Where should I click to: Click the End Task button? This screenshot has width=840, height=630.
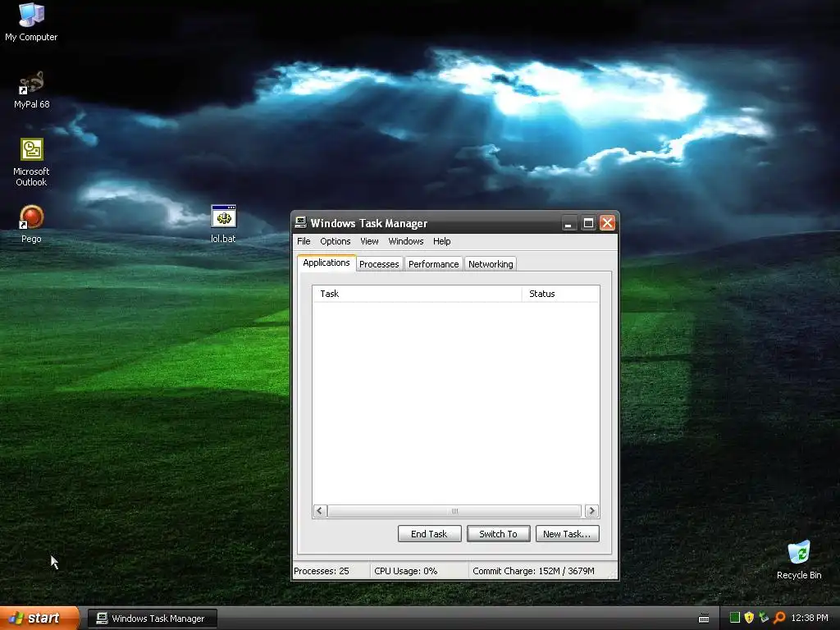[x=429, y=533]
